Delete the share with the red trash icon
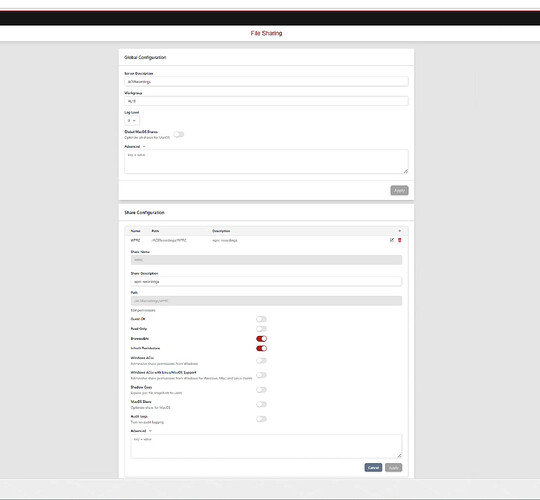The width and height of the screenshot is (540, 500). (399, 240)
